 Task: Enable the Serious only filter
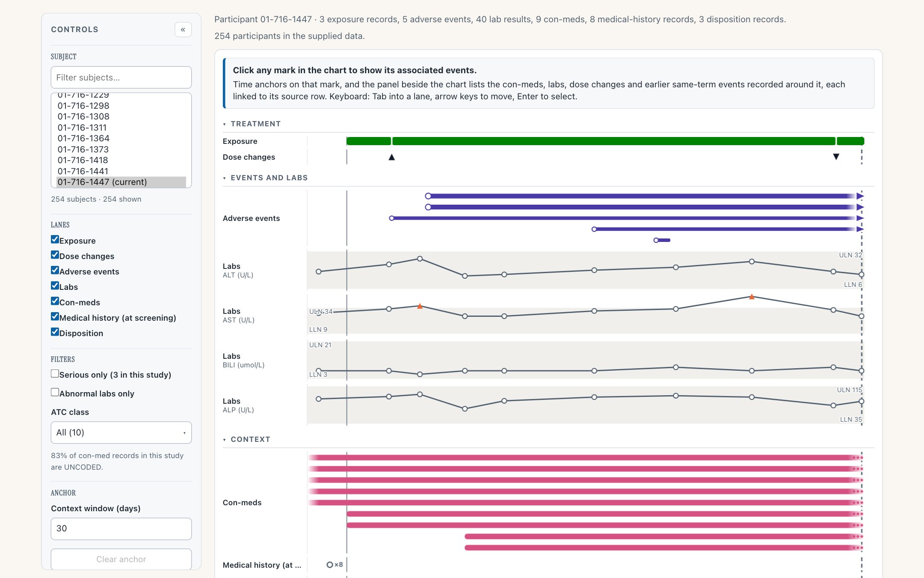tap(55, 373)
